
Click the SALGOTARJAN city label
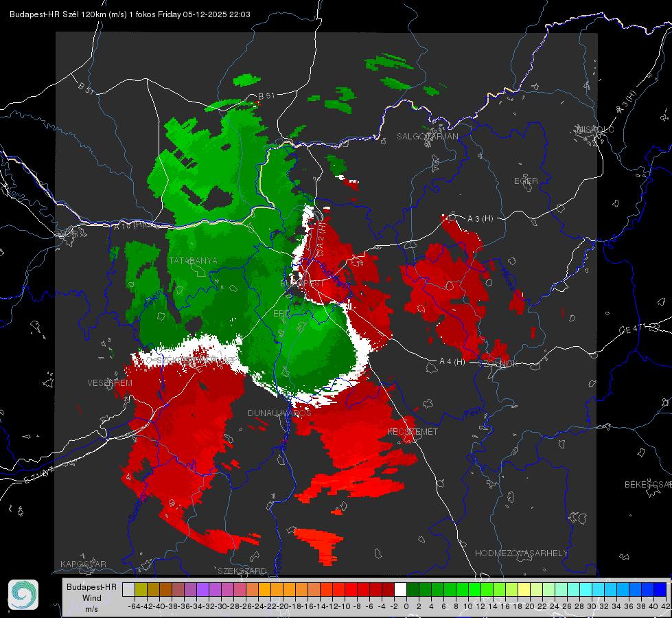point(427,137)
